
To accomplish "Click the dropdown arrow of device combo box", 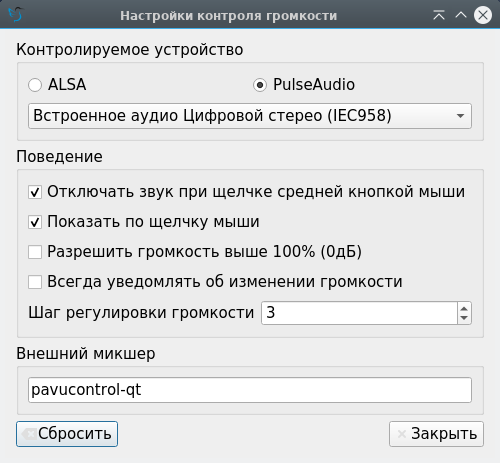I will pyautogui.click(x=460, y=116).
